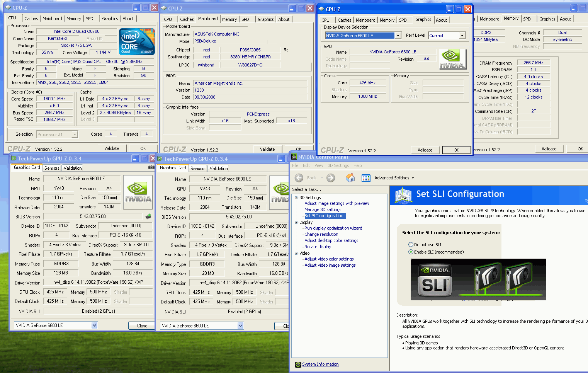Open the Display Device Selection dropdown in CPU-Z
The height and width of the screenshot is (373, 588).
pos(398,36)
